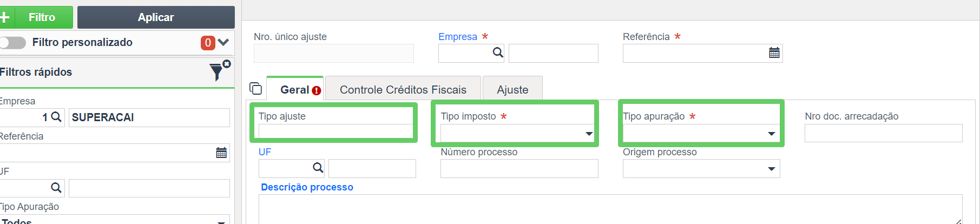Open the Referência calendar picker in form header
The width and height of the screenshot is (980, 224).
[x=774, y=52]
